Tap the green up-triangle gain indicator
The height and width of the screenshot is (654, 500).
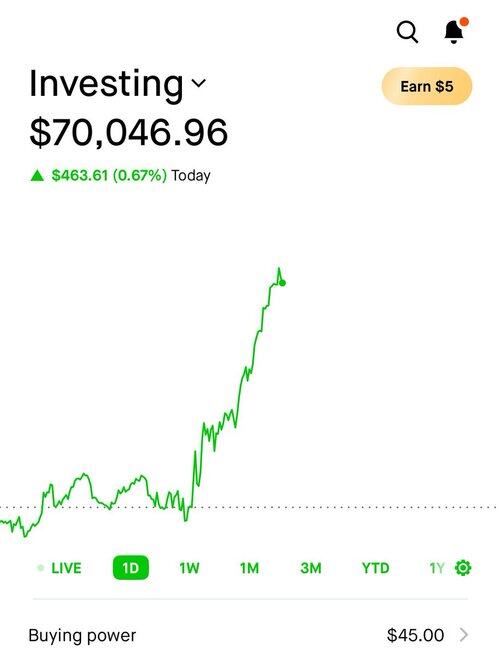point(37,175)
